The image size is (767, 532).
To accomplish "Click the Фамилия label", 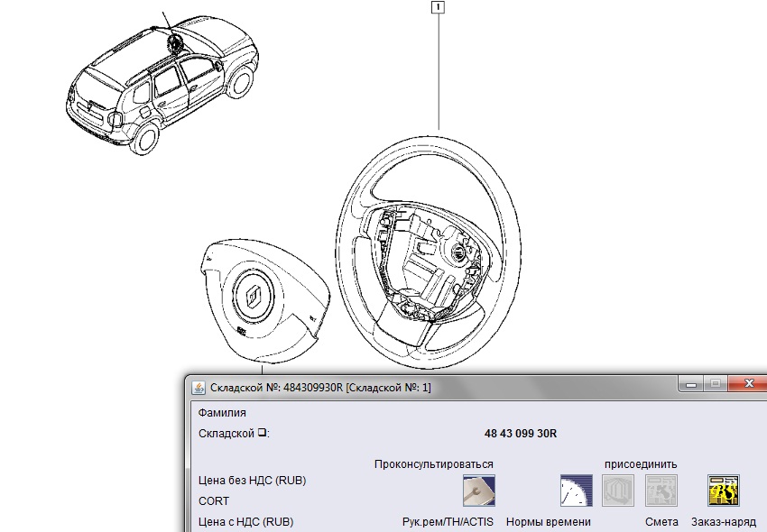I will click(x=222, y=413).
